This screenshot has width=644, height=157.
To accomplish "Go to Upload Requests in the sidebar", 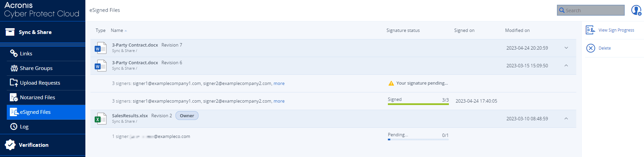I will pos(40,83).
